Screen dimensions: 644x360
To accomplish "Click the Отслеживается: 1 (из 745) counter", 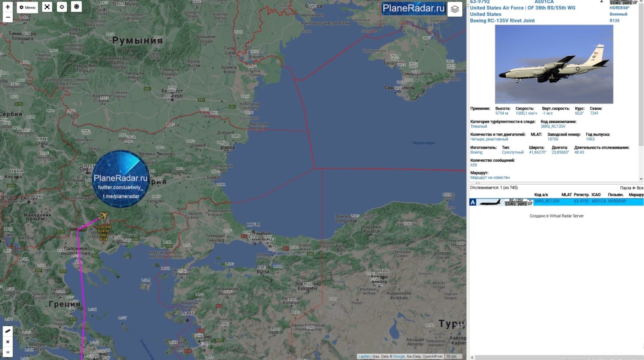I will coord(494,188).
